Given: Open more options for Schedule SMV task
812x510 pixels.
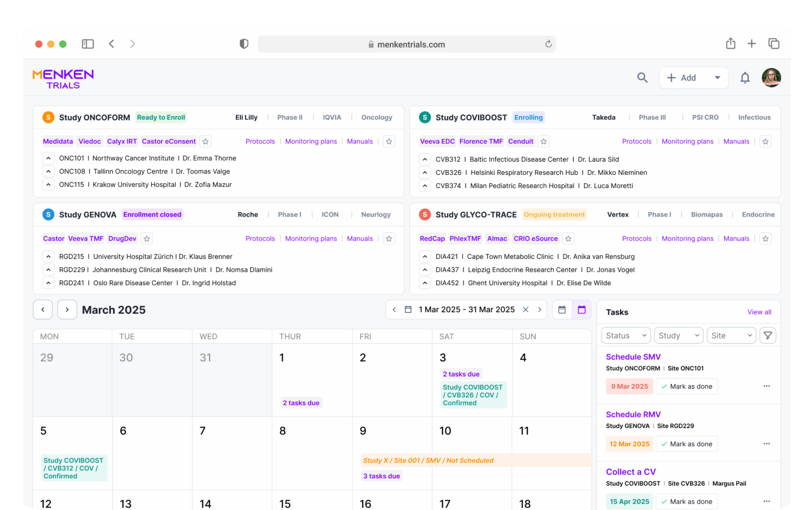Looking at the screenshot, I should [766, 386].
